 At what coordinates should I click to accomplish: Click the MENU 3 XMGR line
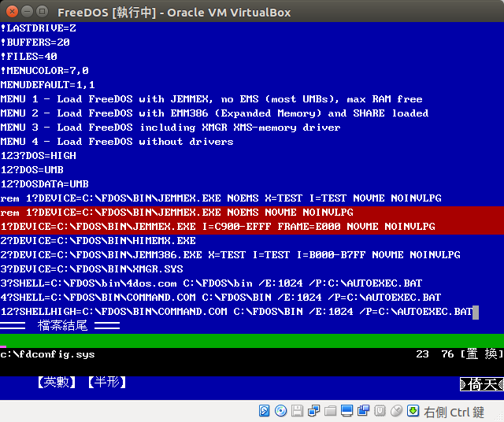click(170, 128)
